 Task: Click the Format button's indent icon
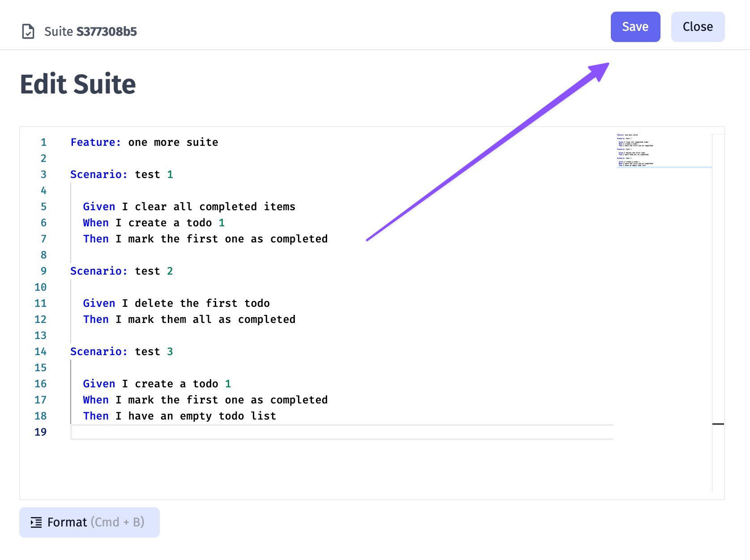(x=36, y=522)
